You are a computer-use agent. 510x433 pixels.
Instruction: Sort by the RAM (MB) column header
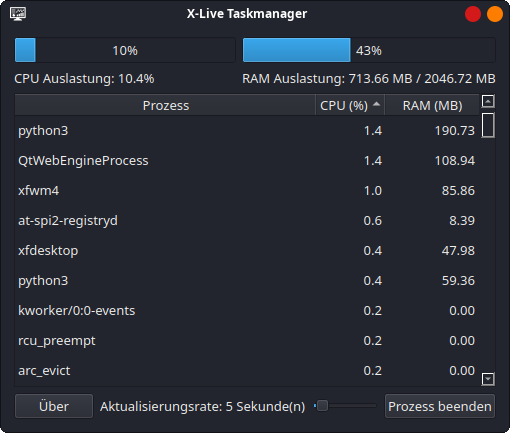coord(432,105)
